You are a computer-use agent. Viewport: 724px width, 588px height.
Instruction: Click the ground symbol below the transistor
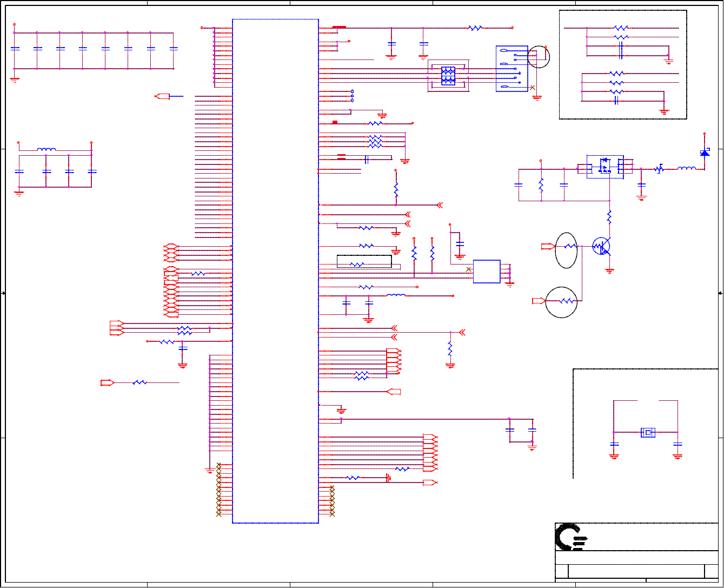click(x=609, y=271)
